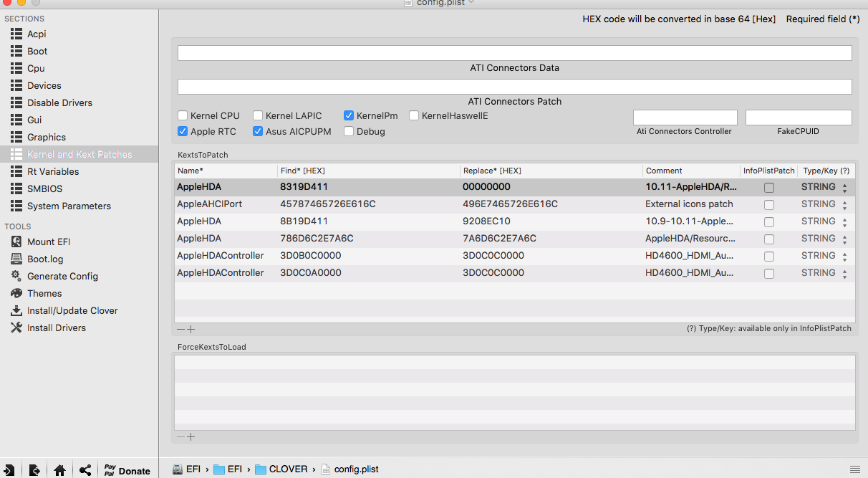The height and width of the screenshot is (478, 868).
Task: Open the SMBIOS section
Action: tap(44, 188)
